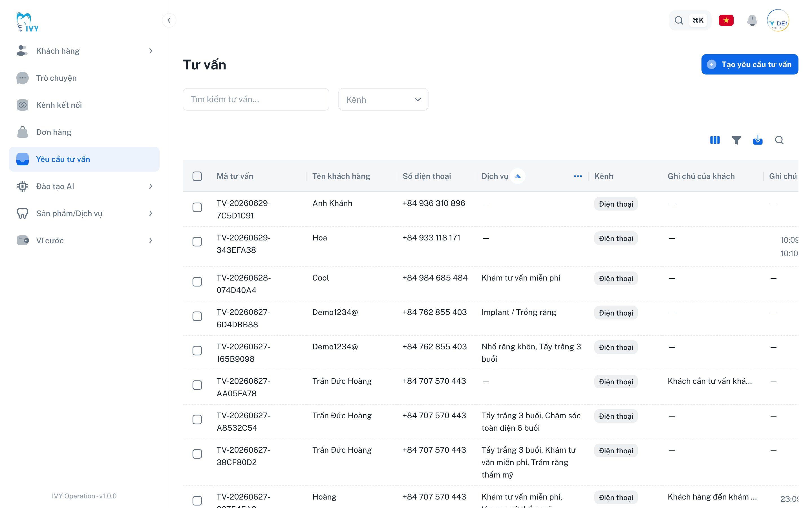Viewport: 812px width, 508px height.
Task: Click the note 'Khách cần tư vấn khá...'
Action: coord(710,381)
